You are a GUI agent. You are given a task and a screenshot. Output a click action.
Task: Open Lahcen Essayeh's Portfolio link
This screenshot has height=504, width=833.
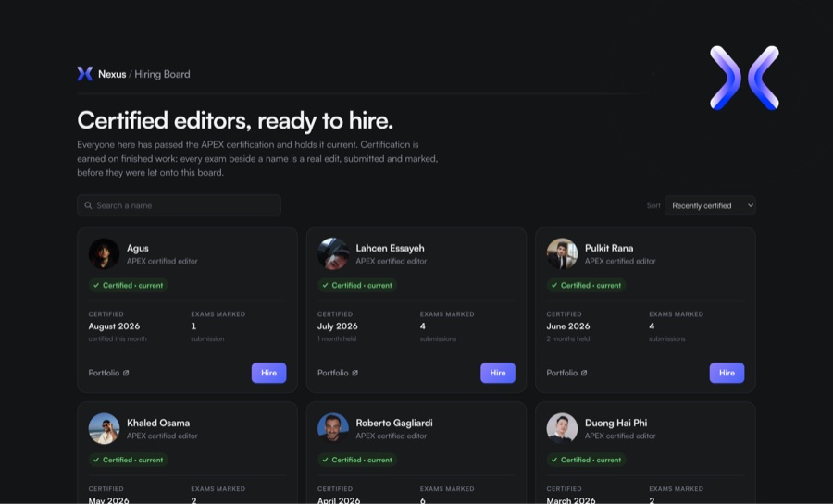pyautogui.click(x=338, y=373)
